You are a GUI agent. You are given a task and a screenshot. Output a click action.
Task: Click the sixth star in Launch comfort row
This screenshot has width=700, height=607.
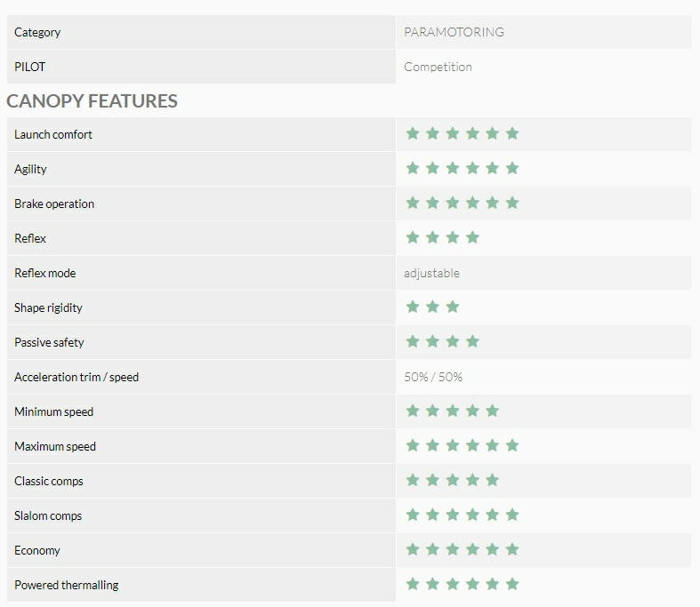(512, 133)
